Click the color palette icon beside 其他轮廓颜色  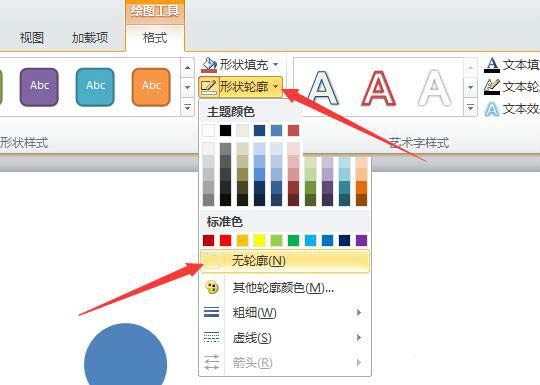(212, 287)
